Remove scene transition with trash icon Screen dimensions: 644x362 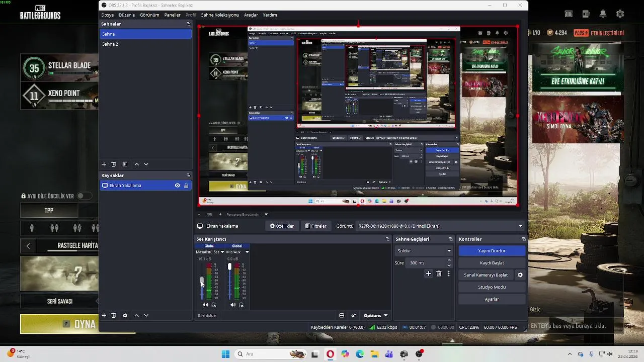[x=439, y=274]
